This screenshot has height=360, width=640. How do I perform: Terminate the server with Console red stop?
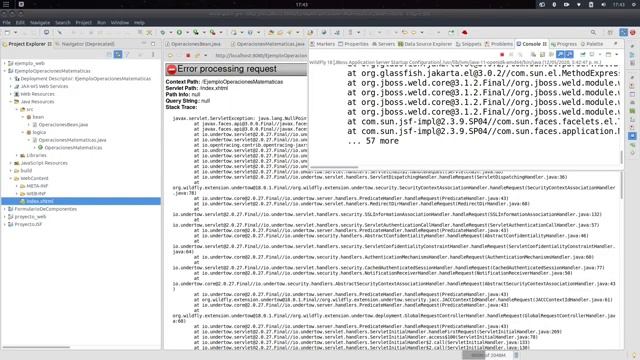(x=502, y=54)
